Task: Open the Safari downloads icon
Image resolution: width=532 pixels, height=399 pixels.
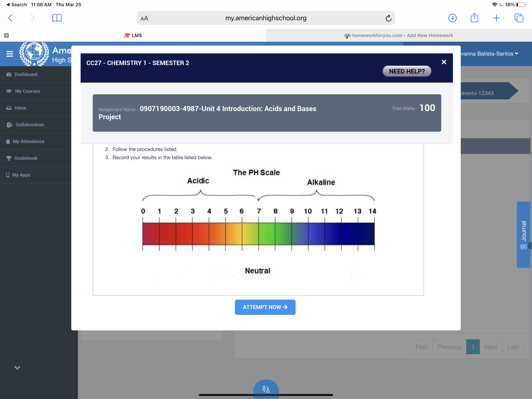Action: coord(452,18)
